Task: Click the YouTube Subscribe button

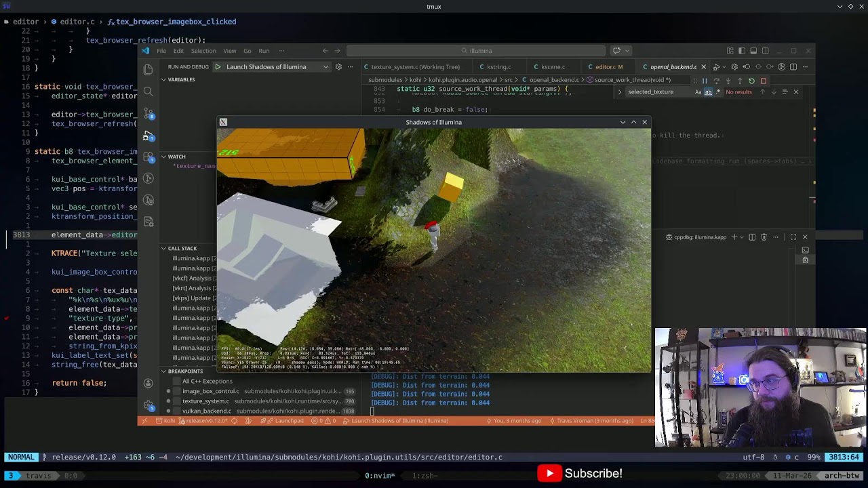Action: pos(580,473)
